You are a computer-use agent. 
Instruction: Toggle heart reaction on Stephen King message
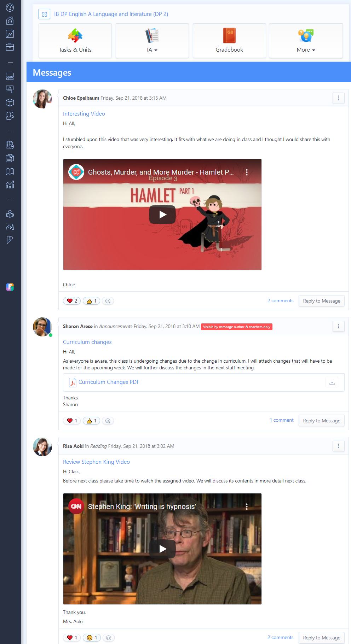(x=72, y=638)
